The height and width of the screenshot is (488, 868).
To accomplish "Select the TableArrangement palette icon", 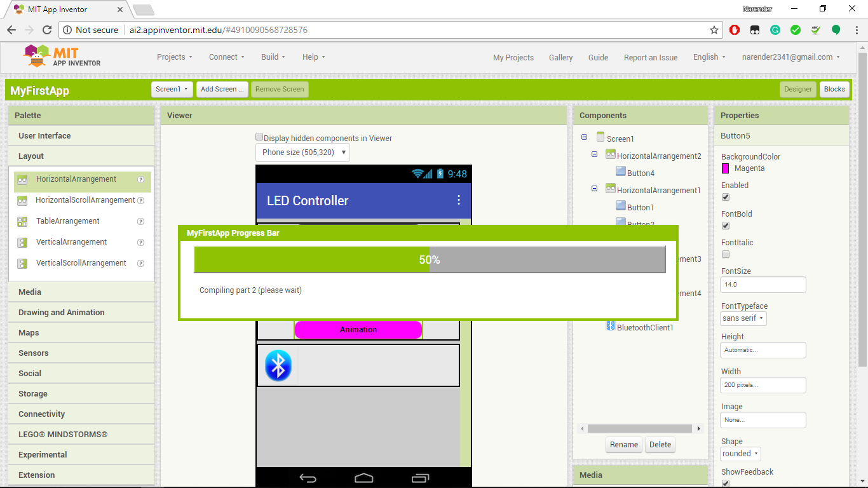I will coord(22,222).
